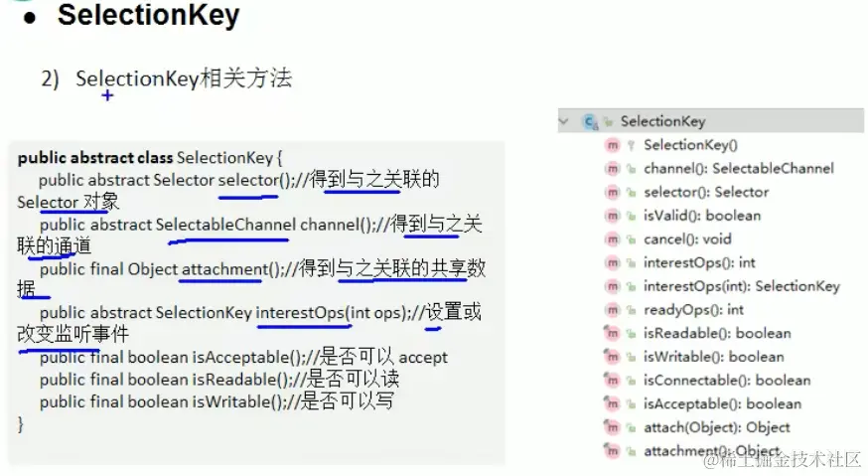Viewport: 868px width, 476px height.
Task: Click the lock visibility icon beside readyOps()
Action: coord(631,310)
